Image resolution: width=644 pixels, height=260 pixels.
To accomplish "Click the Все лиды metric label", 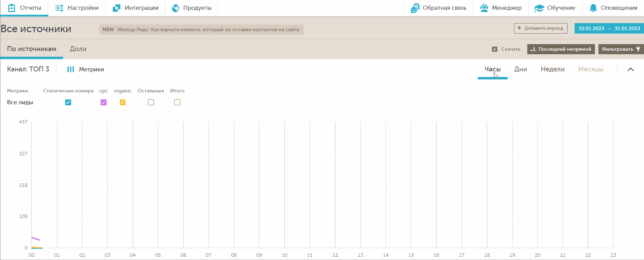I will [x=20, y=103].
